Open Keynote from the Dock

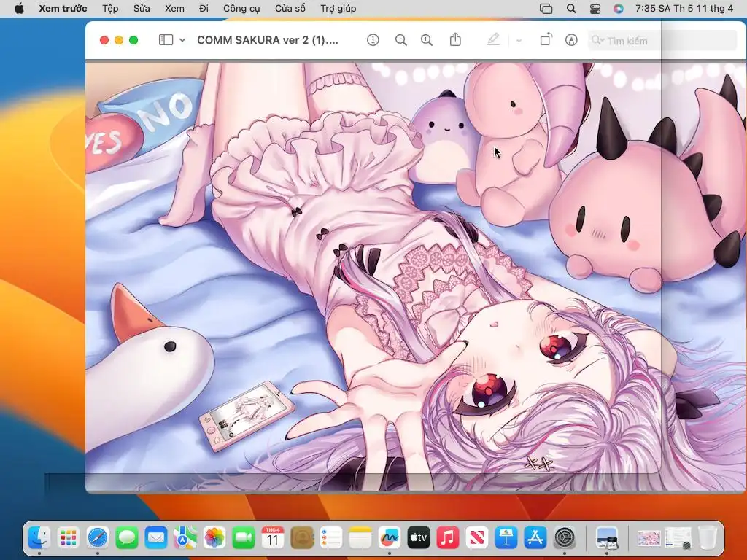[506, 537]
